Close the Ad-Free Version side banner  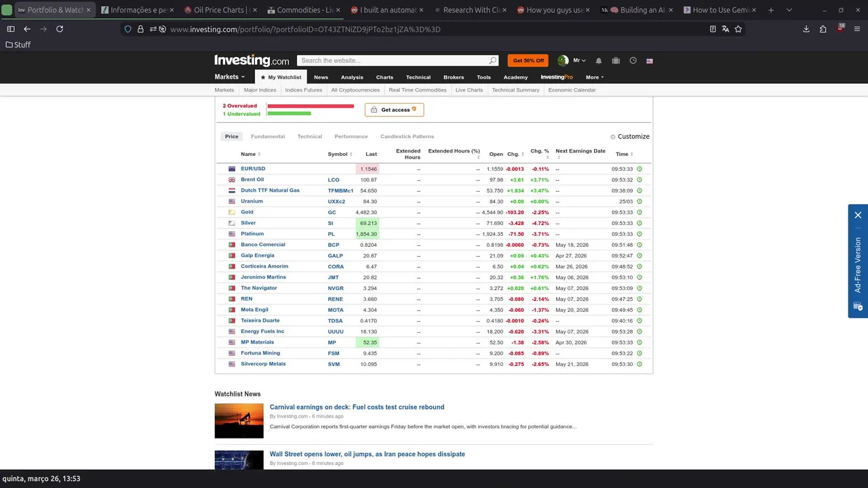pyautogui.click(x=858, y=215)
